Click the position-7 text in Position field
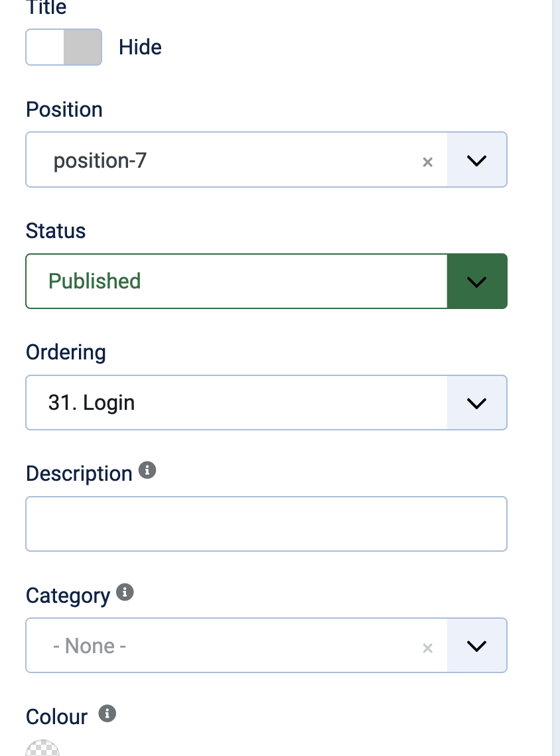The height and width of the screenshot is (756, 560). click(x=100, y=160)
